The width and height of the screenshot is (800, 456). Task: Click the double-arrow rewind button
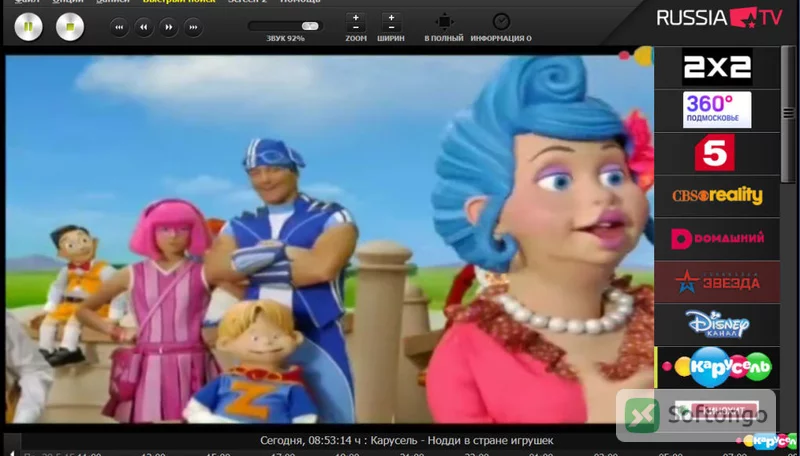(144, 28)
